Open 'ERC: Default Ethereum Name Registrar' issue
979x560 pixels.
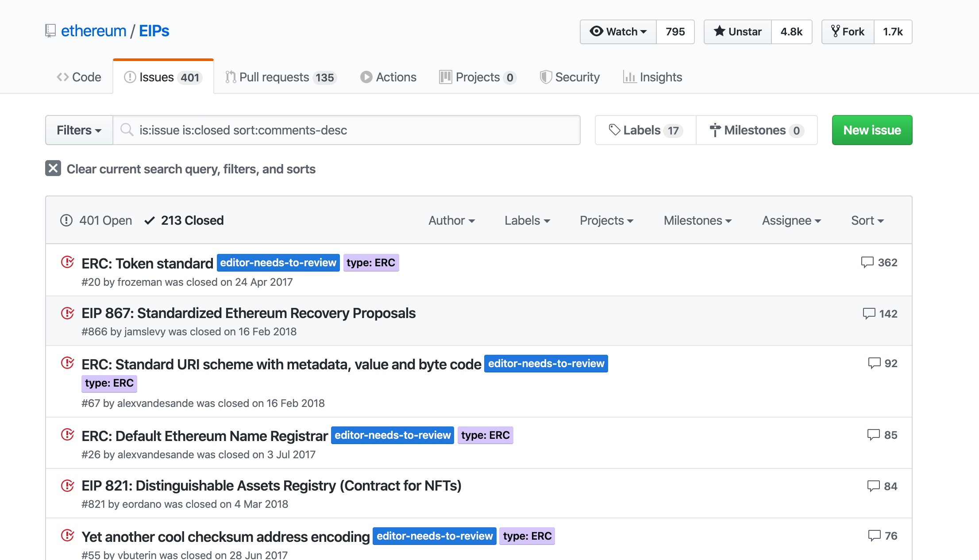pos(205,436)
